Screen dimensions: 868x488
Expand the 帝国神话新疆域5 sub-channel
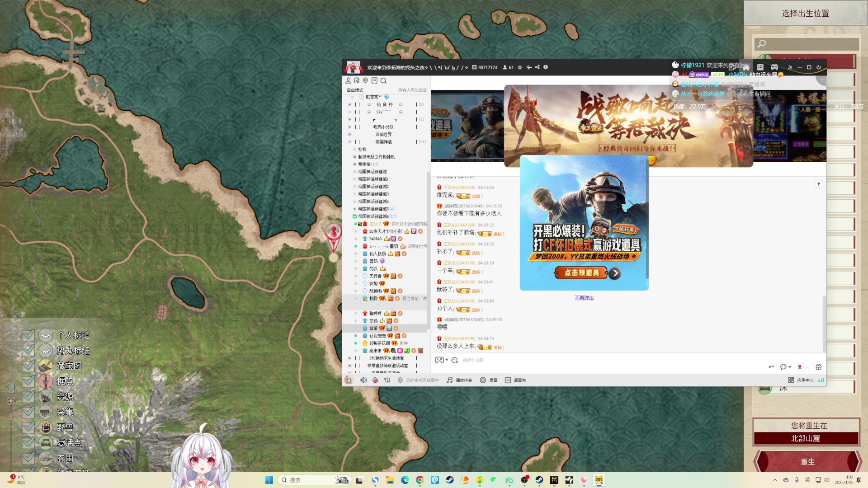[x=354, y=209]
